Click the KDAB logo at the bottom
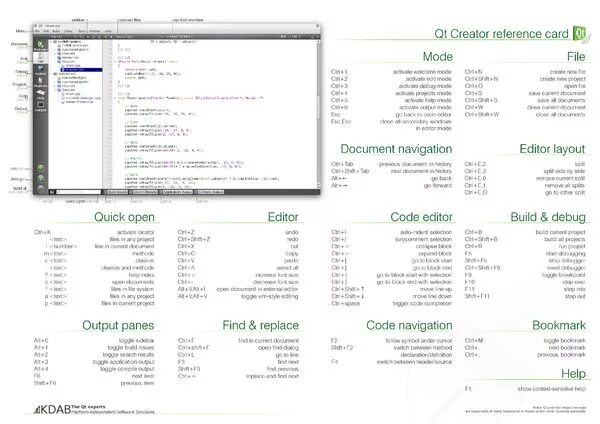This screenshot has height=424, width=600. (x=52, y=409)
